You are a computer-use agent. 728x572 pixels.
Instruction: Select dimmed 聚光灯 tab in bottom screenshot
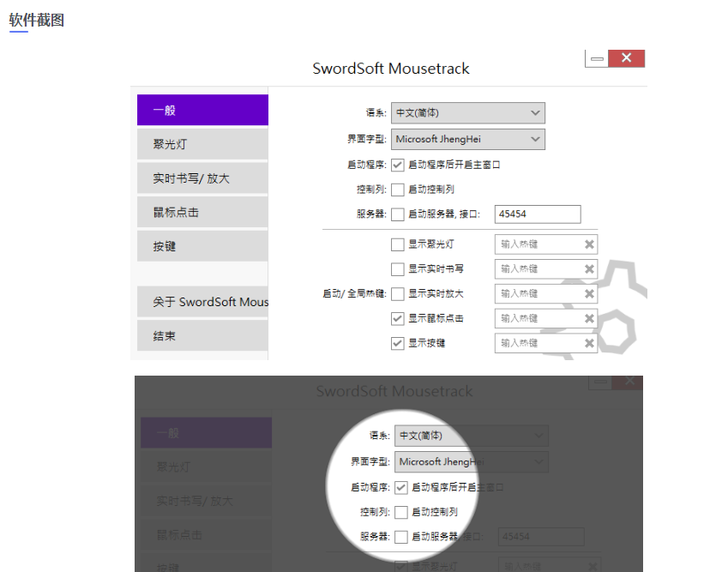point(206,467)
